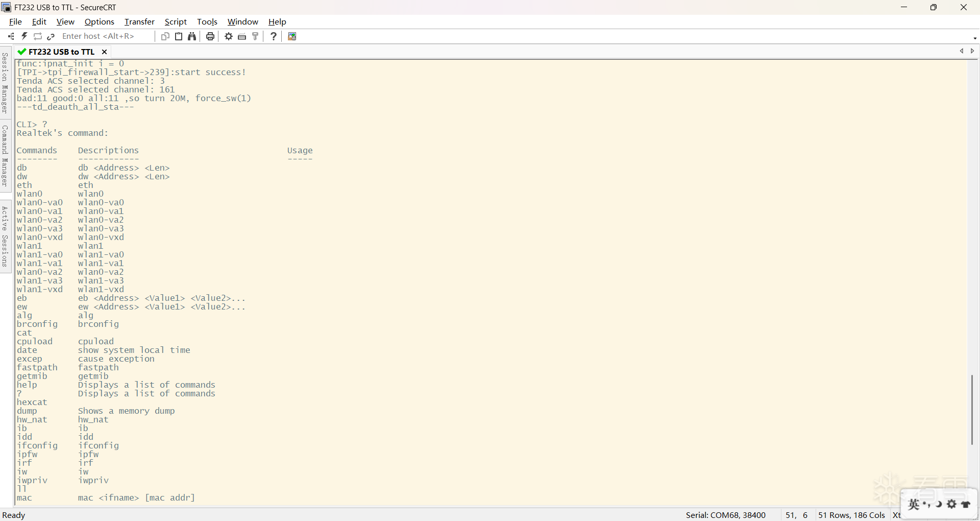The width and height of the screenshot is (980, 521).
Task: Click the cursor position '51, 6' in status bar
Action: tap(796, 515)
